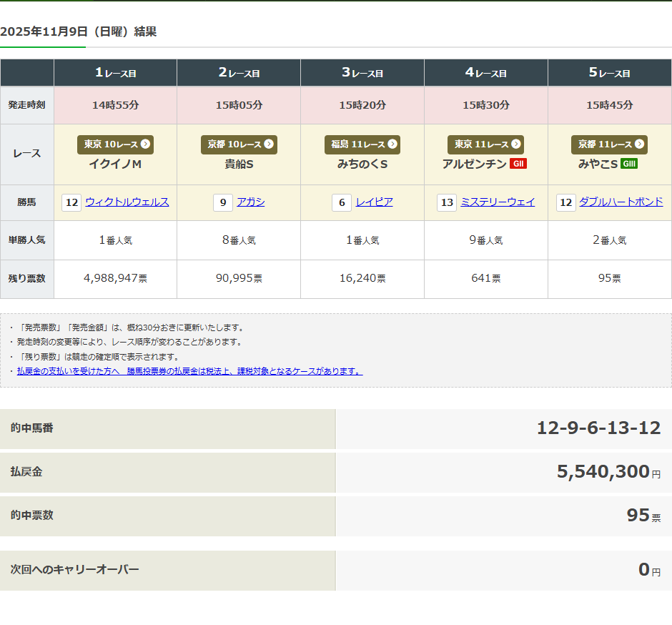Click the 5レース目 column header
Viewport: 672px width, 625px height.
coord(610,73)
